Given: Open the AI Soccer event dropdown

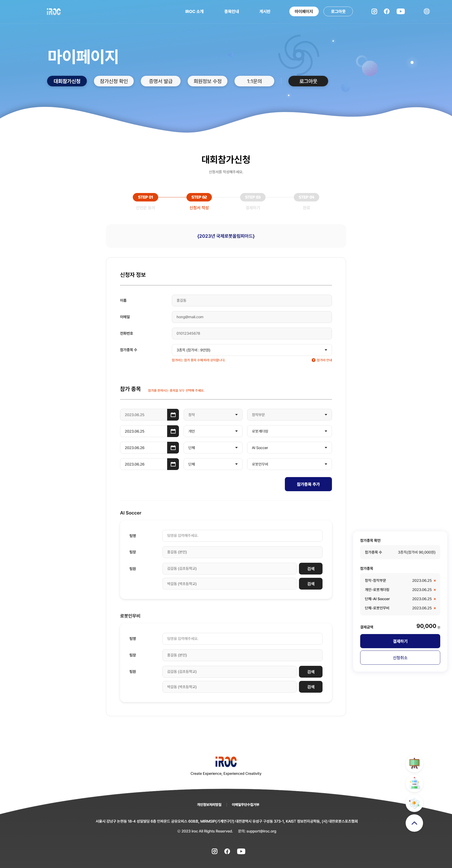Looking at the screenshot, I should pos(289,447).
